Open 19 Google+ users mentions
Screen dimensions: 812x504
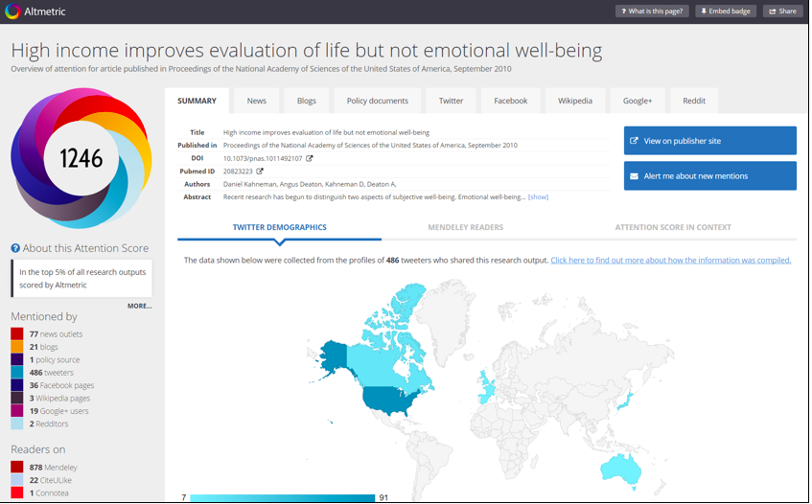click(x=59, y=411)
